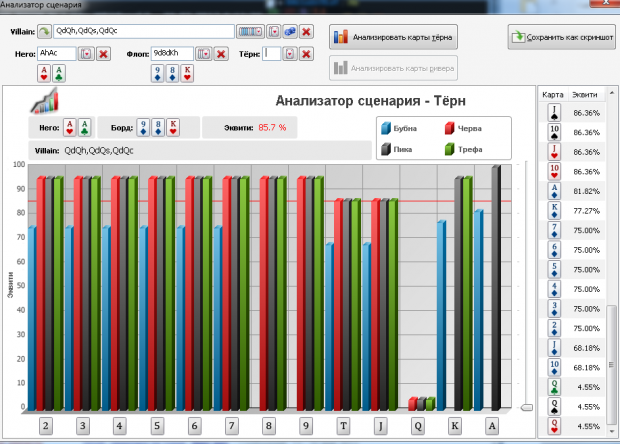Sort the list by Карта column header
Screen dimensions: 620x444
pyautogui.click(x=553, y=94)
